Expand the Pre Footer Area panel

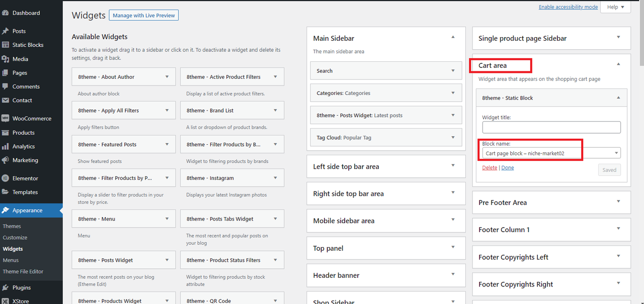point(618,202)
